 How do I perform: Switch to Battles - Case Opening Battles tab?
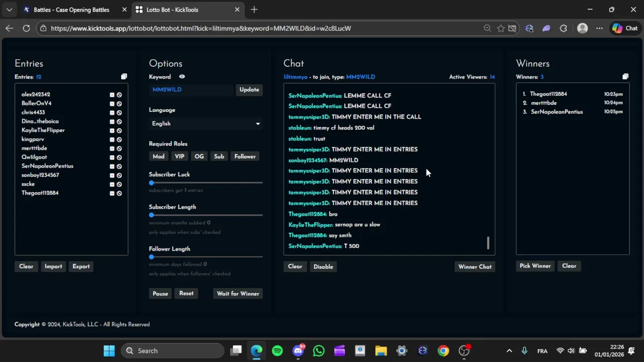(71, 10)
